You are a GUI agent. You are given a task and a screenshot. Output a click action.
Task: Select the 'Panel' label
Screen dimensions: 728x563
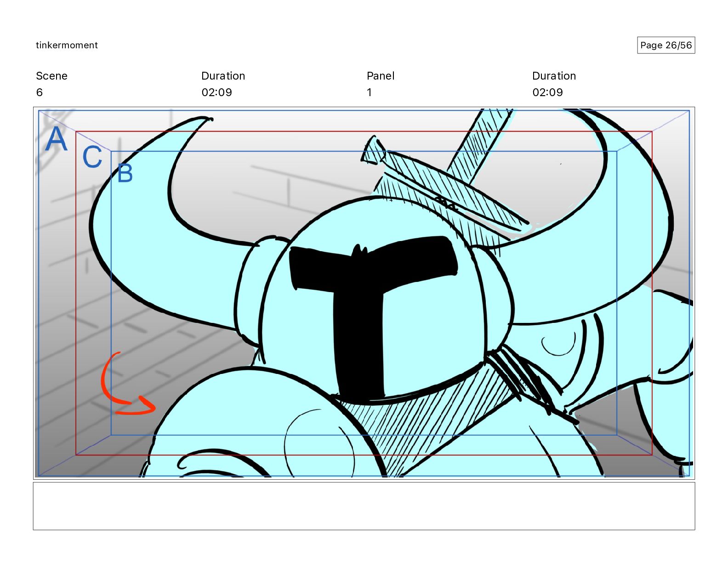pyautogui.click(x=381, y=76)
